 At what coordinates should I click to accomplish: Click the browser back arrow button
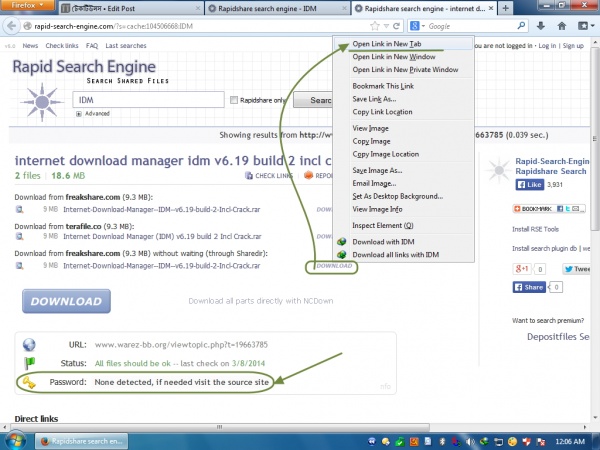(11, 26)
